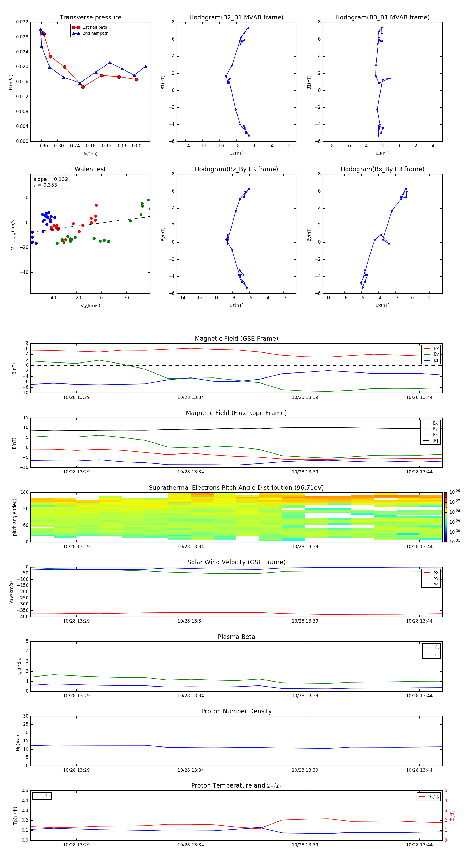Click the pitch angle flux colorbar
Screen dimensions: 473x868
pos(446,517)
